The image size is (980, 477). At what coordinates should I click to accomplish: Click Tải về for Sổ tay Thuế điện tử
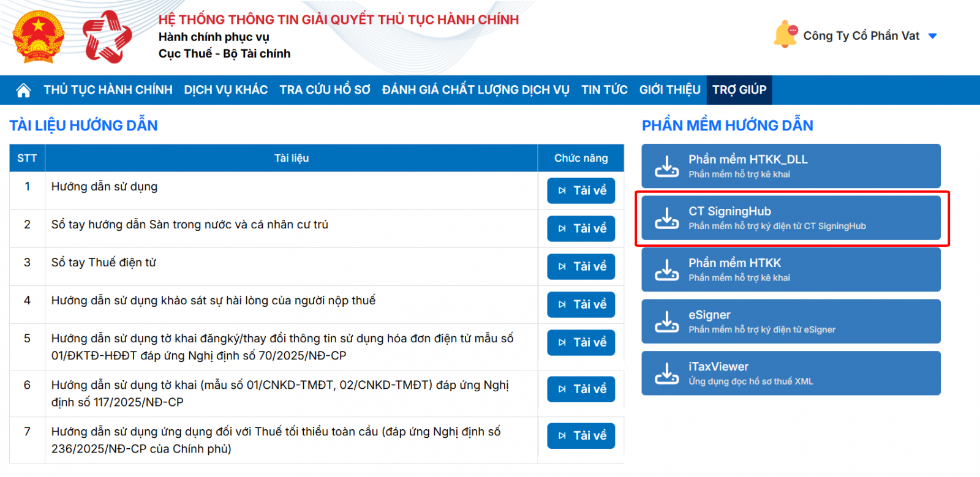(581, 266)
